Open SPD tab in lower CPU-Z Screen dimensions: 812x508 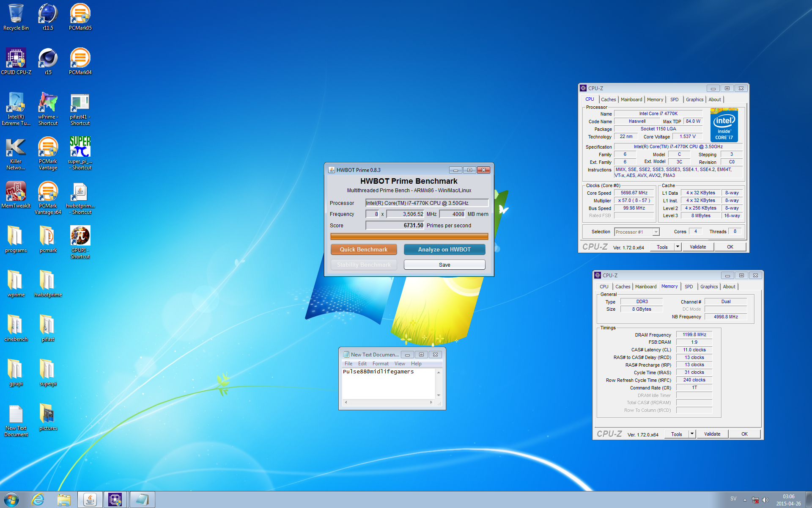pos(689,287)
